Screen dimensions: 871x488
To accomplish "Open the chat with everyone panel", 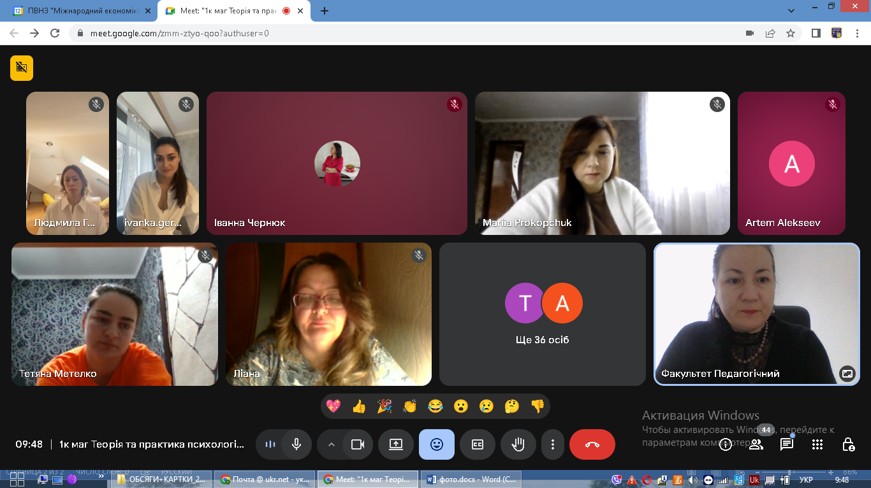I will coord(787,444).
